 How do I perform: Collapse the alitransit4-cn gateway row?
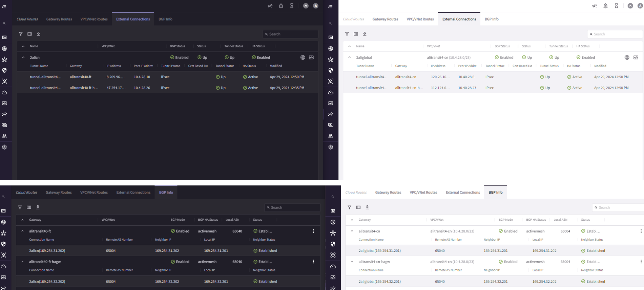(x=352, y=231)
